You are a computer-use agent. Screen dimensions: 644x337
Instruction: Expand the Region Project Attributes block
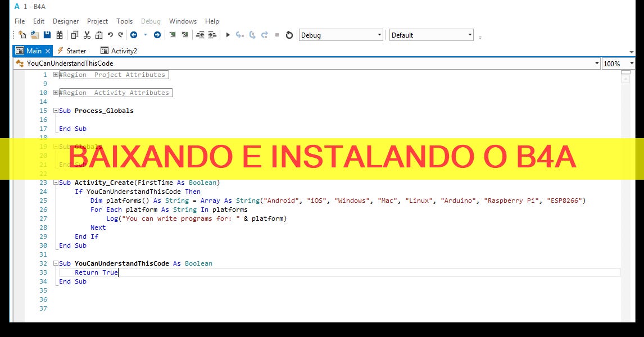pos(55,74)
